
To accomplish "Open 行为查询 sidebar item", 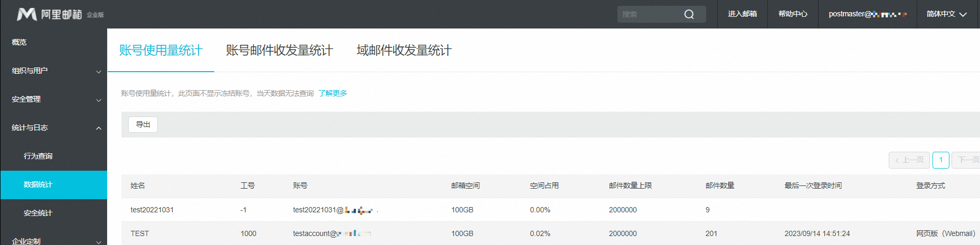I will point(38,156).
